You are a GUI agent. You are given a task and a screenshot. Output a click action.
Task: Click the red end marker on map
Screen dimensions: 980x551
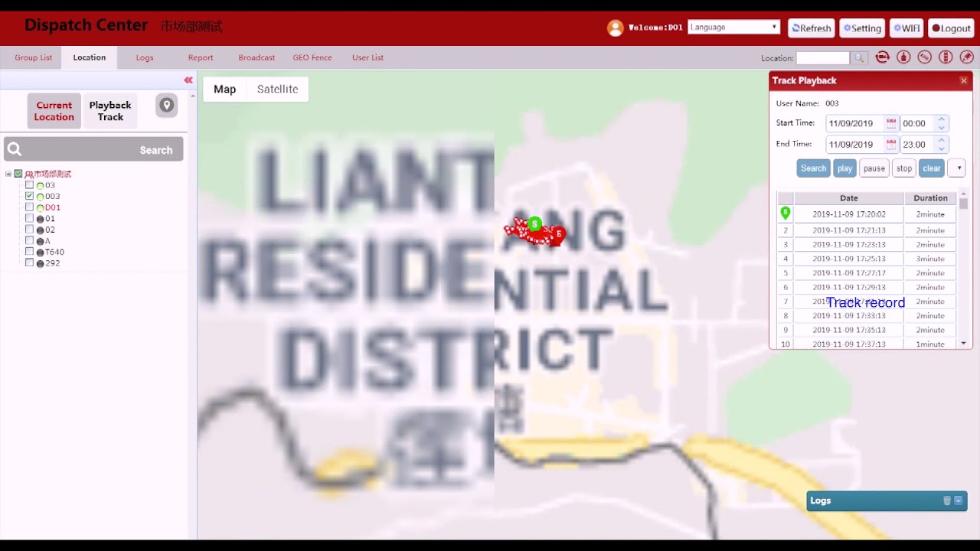[558, 234]
